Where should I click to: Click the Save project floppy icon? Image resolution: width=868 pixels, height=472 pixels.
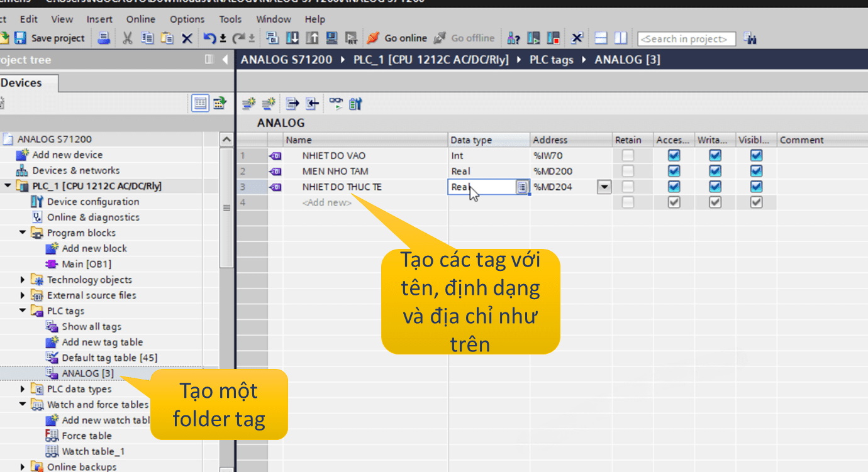[x=20, y=38]
